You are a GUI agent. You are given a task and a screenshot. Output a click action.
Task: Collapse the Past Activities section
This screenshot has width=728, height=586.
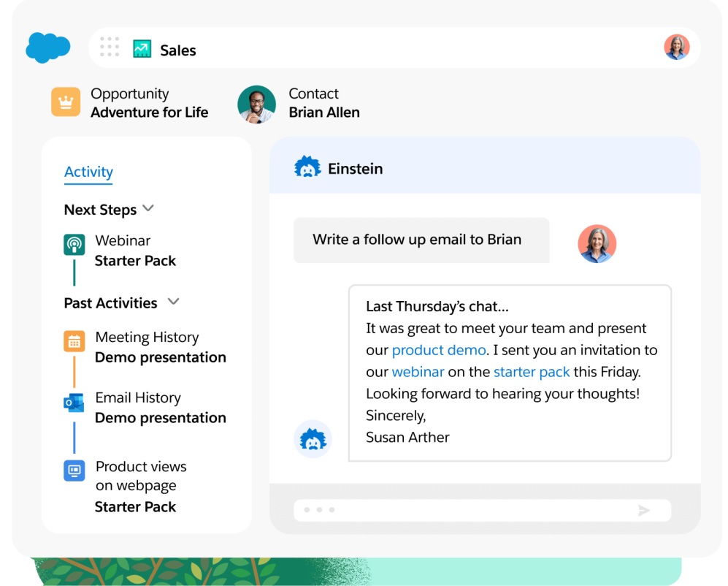click(173, 301)
